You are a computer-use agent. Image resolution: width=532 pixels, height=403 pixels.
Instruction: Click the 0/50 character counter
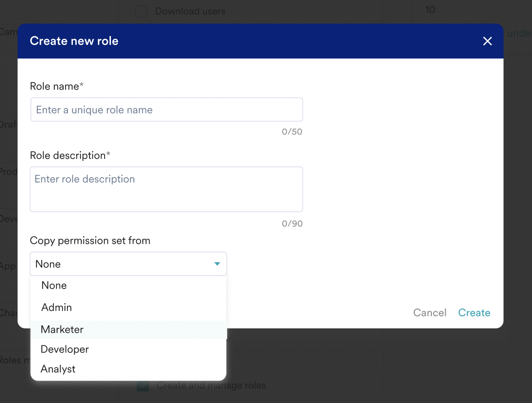point(292,132)
